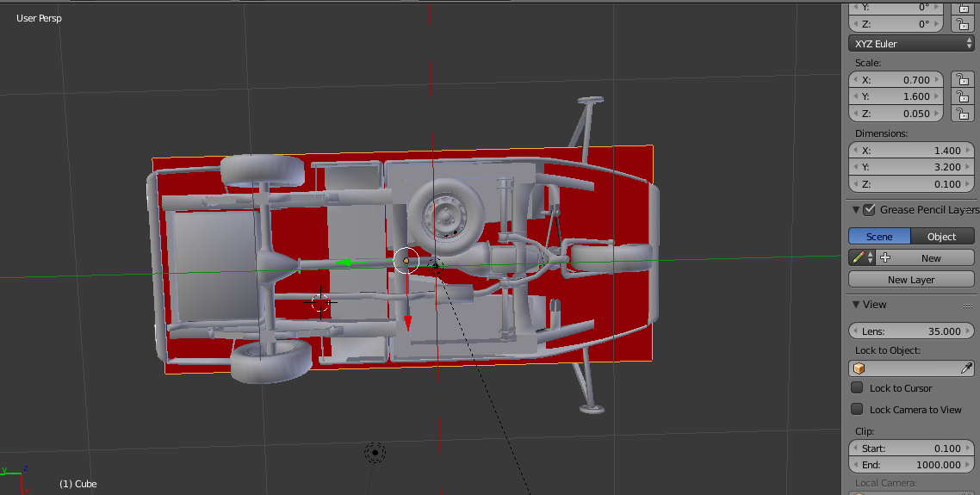Click the Dimensions Z value 0.100
Screen dimensions: 980x495
click(947, 183)
